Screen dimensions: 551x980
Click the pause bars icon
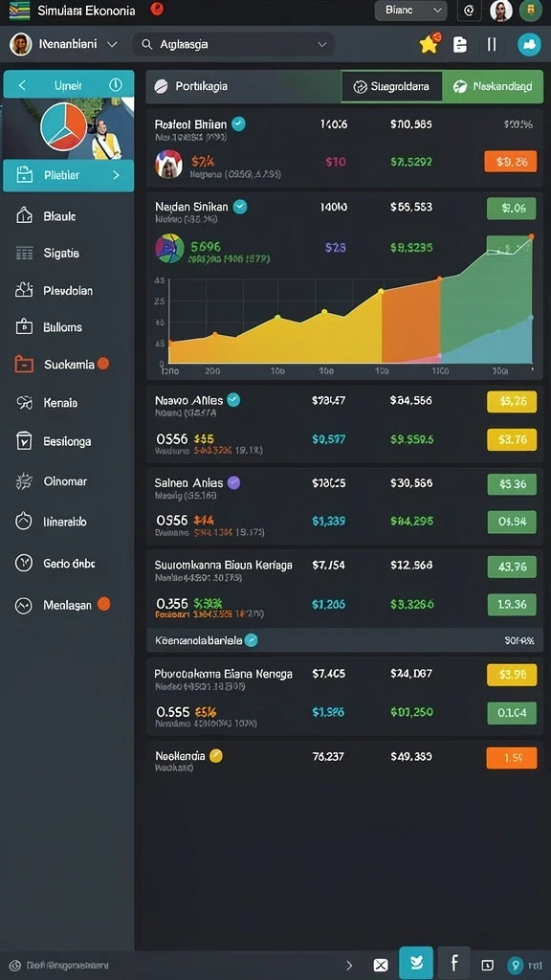[x=492, y=44]
